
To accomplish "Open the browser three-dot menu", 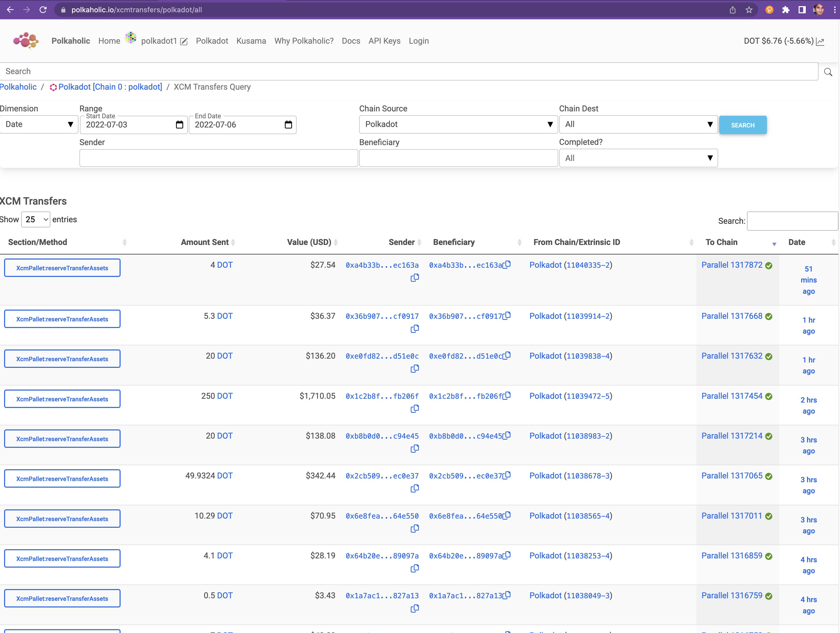I will pyautogui.click(x=834, y=10).
